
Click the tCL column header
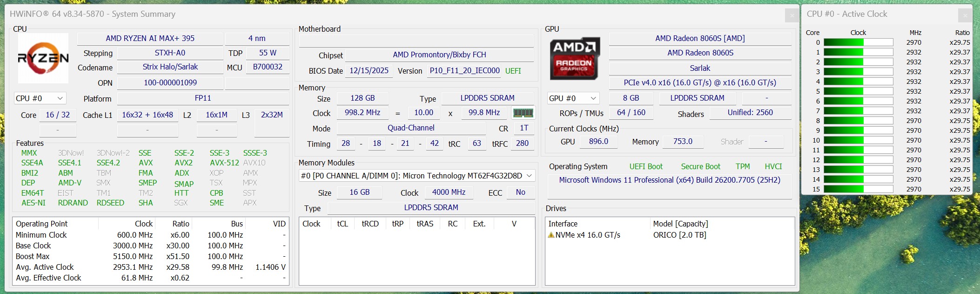pyautogui.click(x=342, y=224)
